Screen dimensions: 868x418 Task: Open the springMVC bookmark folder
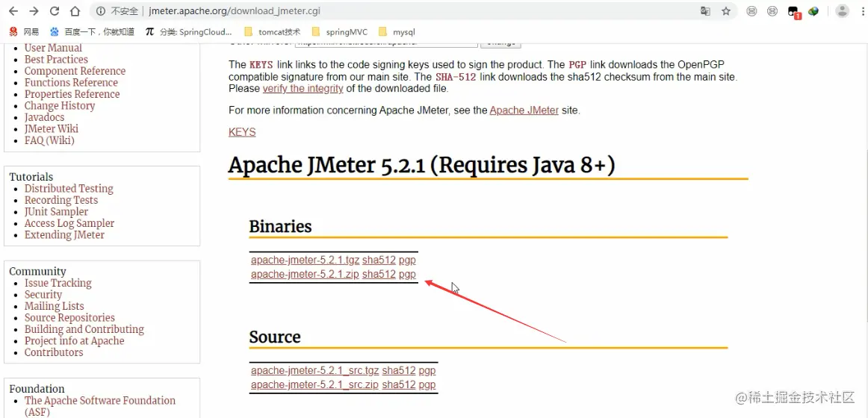(339, 32)
